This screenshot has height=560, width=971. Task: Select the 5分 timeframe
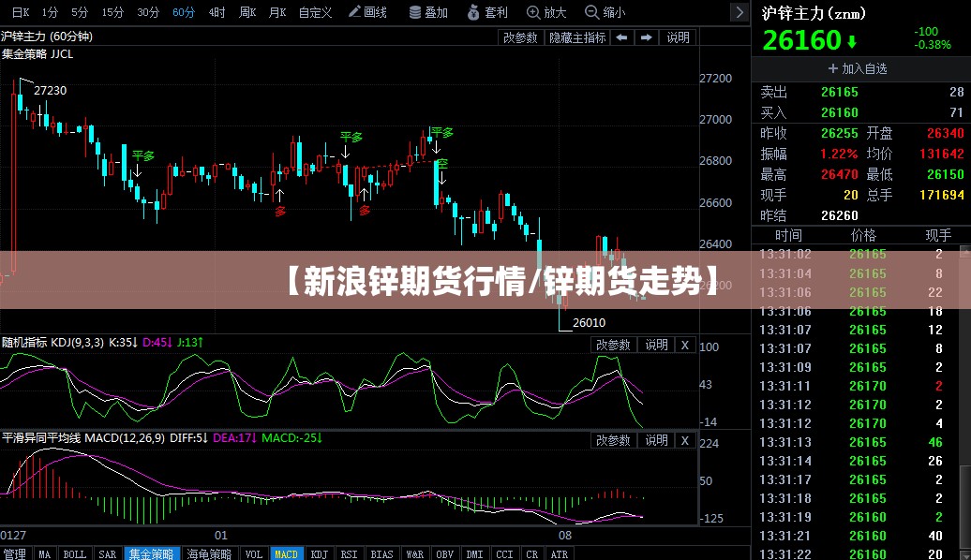click(80, 12)
